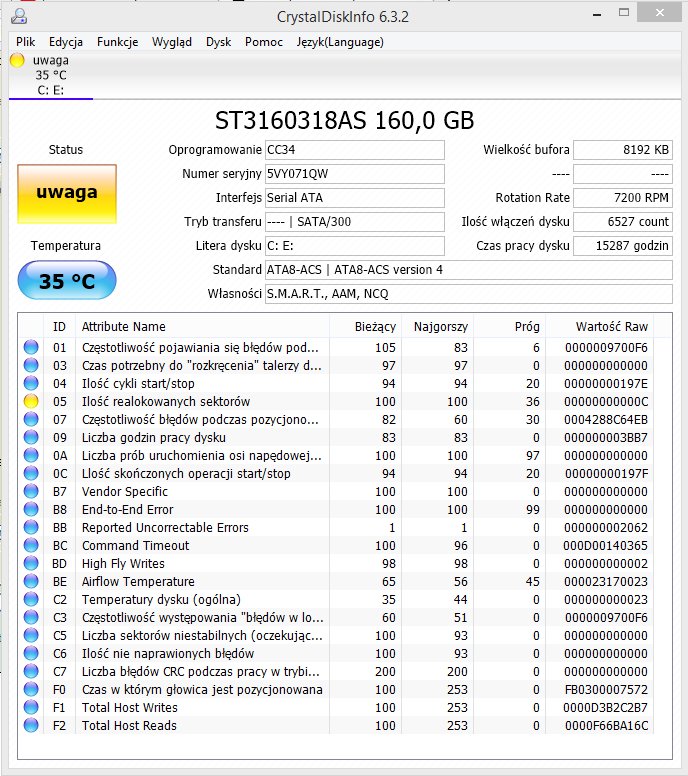Select the Liczba godzin pracy dysku attribute name
This screenshot has width=688, height=776.
click(x=154, y=437)
